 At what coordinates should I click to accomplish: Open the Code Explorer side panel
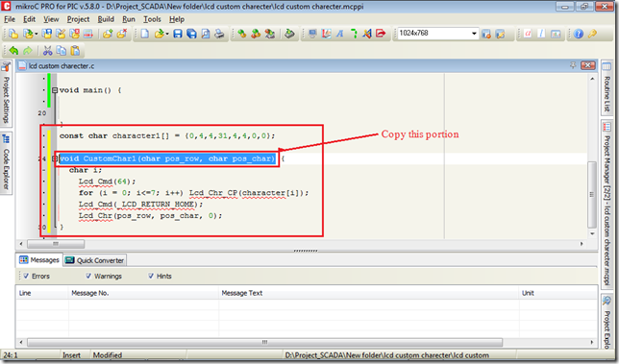6,163
